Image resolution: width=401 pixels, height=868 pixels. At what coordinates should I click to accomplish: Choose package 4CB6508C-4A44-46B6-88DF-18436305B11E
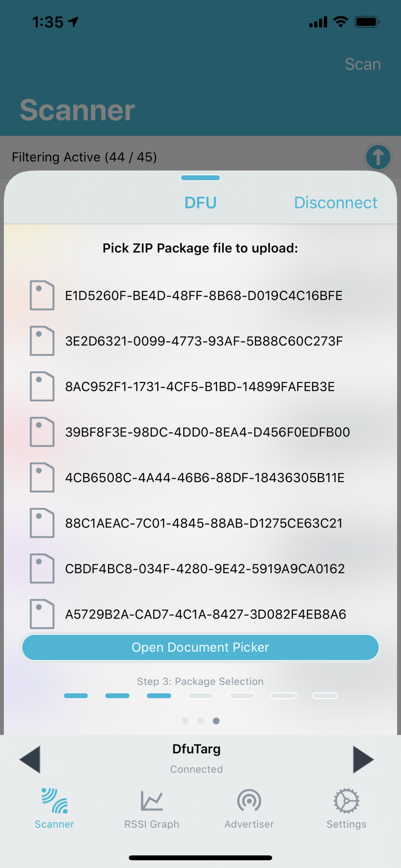point(204,478)
